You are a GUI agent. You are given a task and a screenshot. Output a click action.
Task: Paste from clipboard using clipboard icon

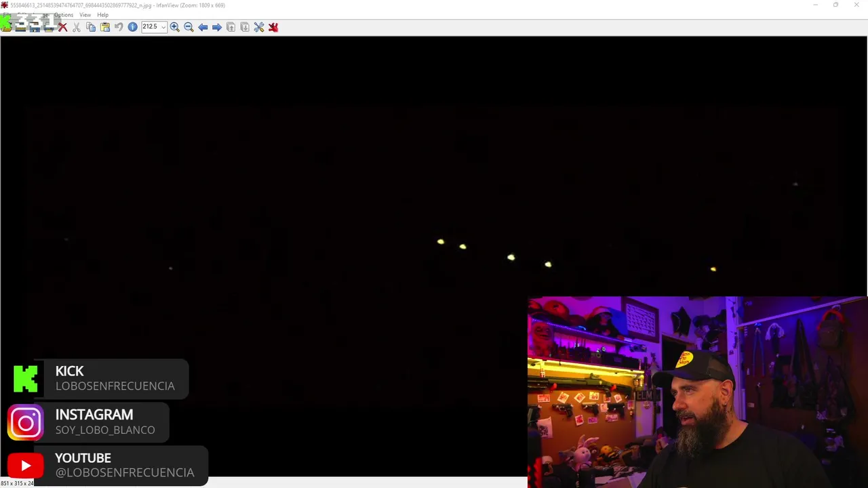[105, 27]
